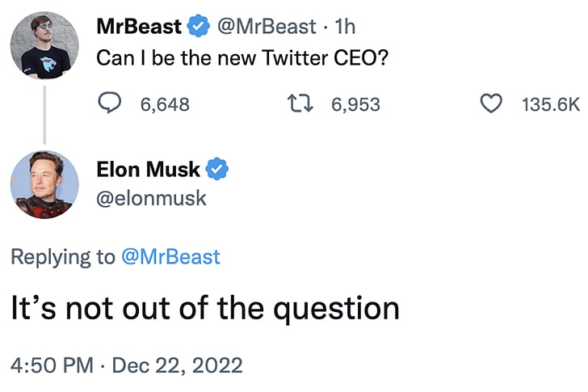Click the MrBeast display name
The width and height of the screenshot is (588, 392).
140,27
